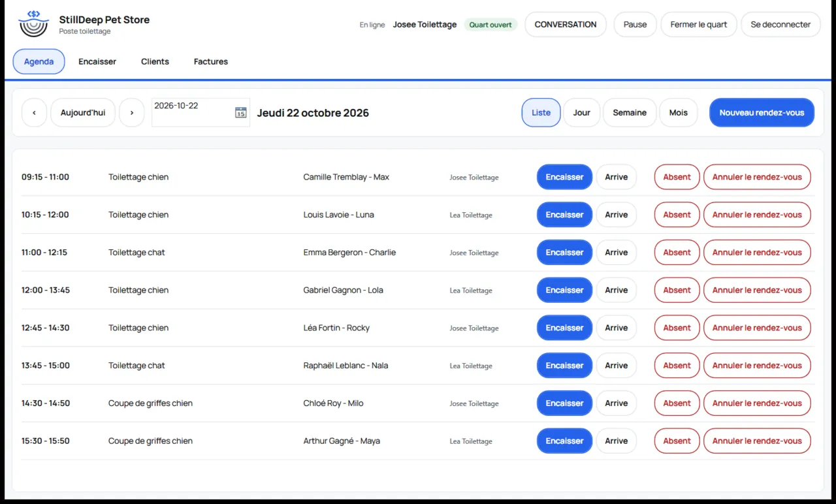
Task: Open the Factures tab
Action: [211, 61]
